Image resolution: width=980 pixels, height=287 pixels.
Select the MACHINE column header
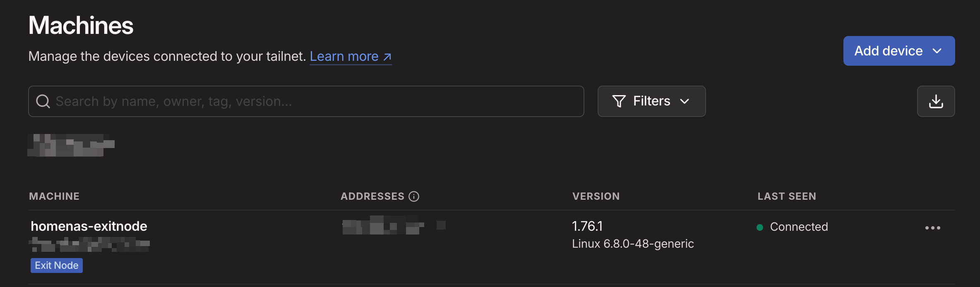(54, 196)
